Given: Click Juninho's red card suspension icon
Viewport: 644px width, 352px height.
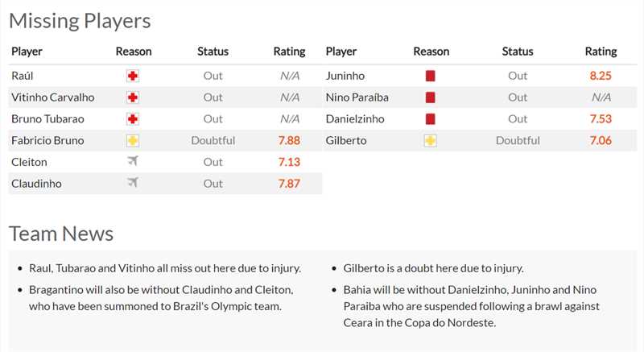Looking at the screenshot, I should tap(431, 76).
